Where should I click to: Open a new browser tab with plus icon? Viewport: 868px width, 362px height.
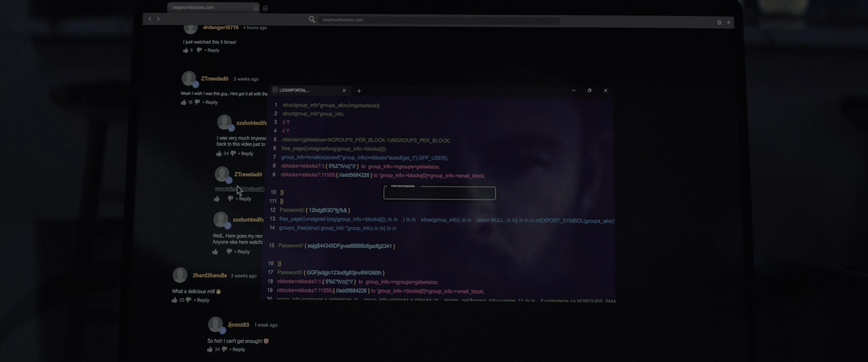pos(265,8)
